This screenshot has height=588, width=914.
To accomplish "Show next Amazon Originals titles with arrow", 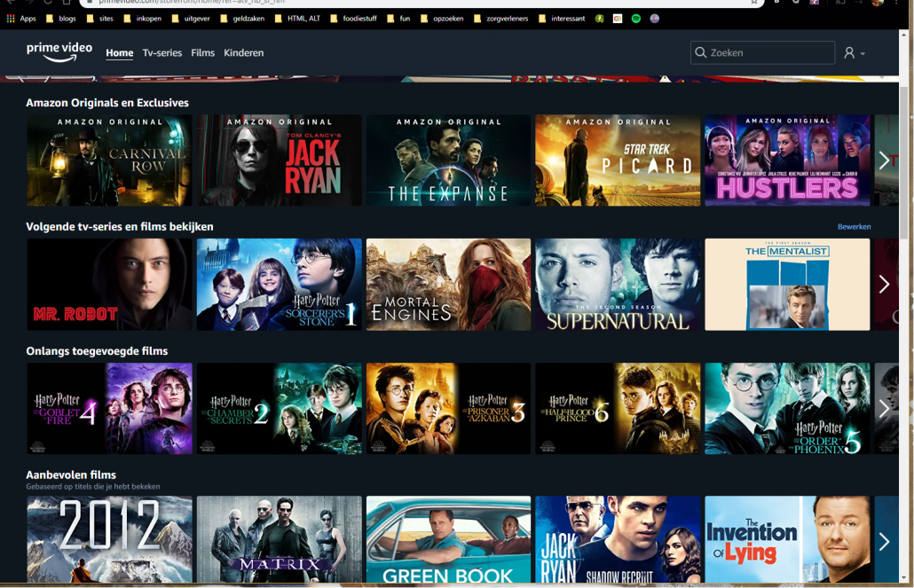I will click(x=884, y=161).
